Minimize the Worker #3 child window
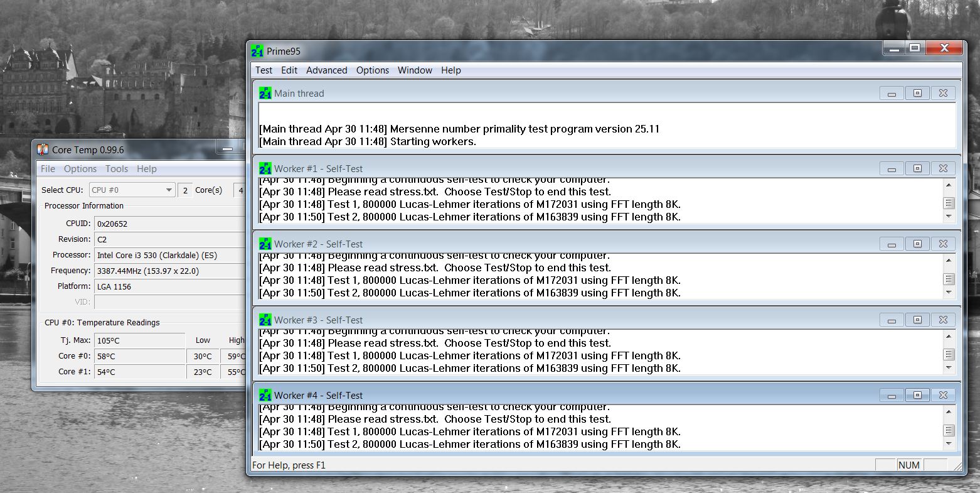This screenshot has width=980, height=493. click(x=892, y=320)
